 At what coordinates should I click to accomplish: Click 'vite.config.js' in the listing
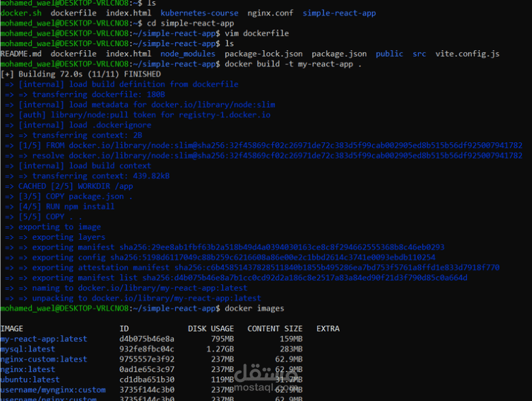467,54
